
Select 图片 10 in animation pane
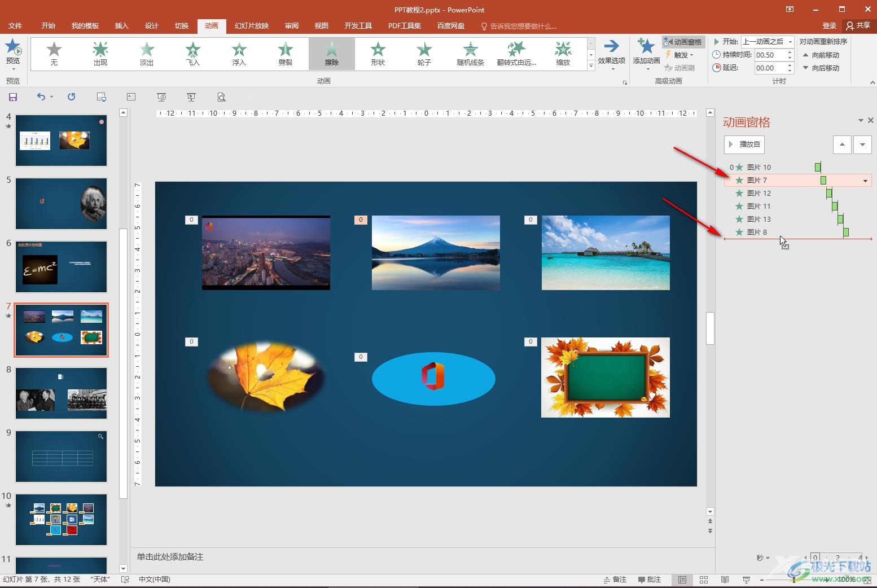point(798,167)
